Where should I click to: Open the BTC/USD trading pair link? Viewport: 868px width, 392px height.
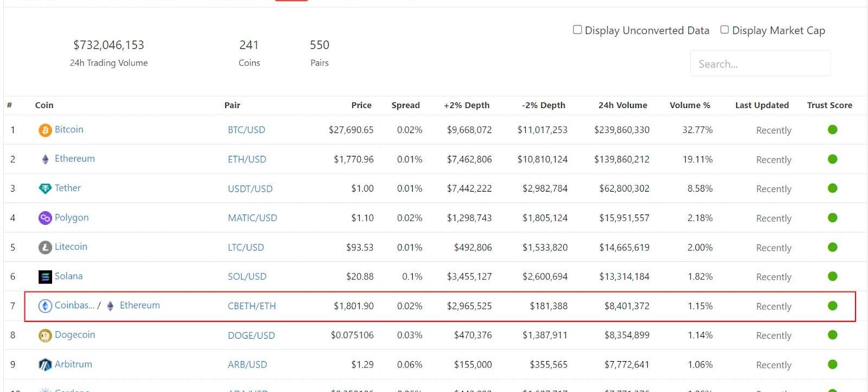[x=246, y=130]
